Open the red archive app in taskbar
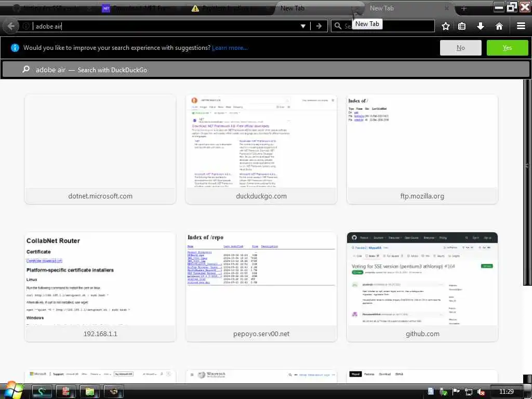The height and width of the screenshot is (399, 532). pyautogui.click(x=65, y=392)
